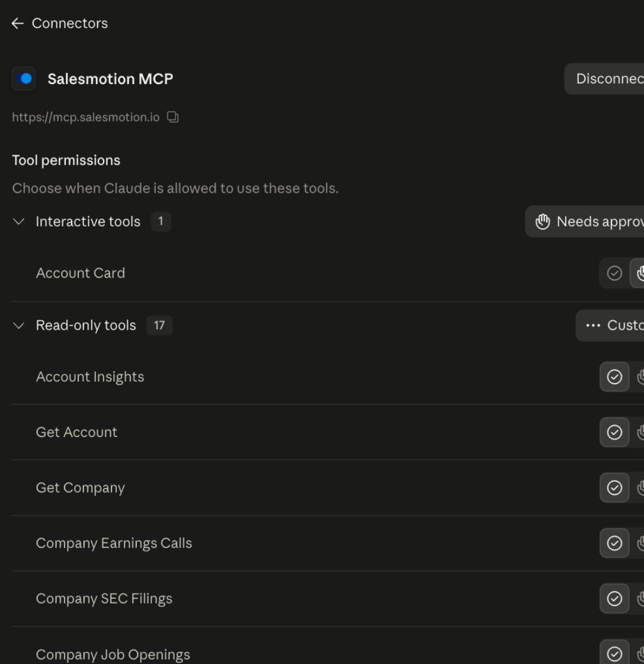Click the Account Insights tool name

point(89,377)
